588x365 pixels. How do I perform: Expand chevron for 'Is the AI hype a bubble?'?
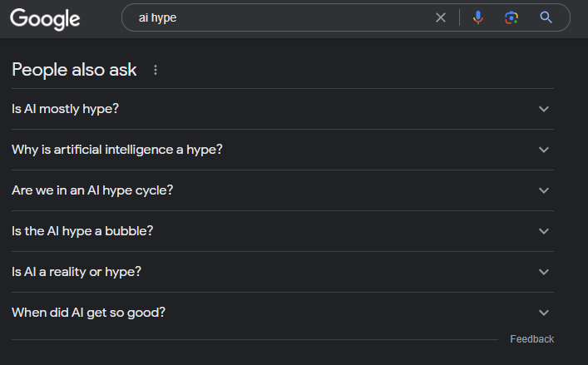pos(544,231)
